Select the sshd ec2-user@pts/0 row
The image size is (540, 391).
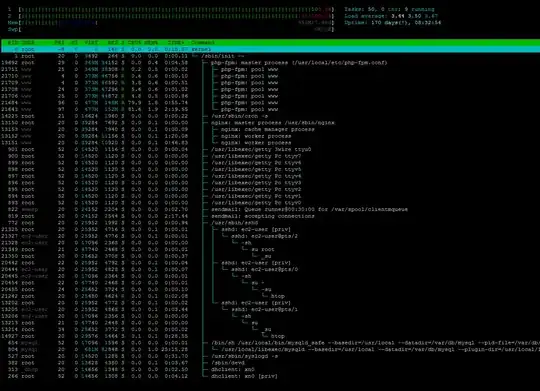pos(270,269)
